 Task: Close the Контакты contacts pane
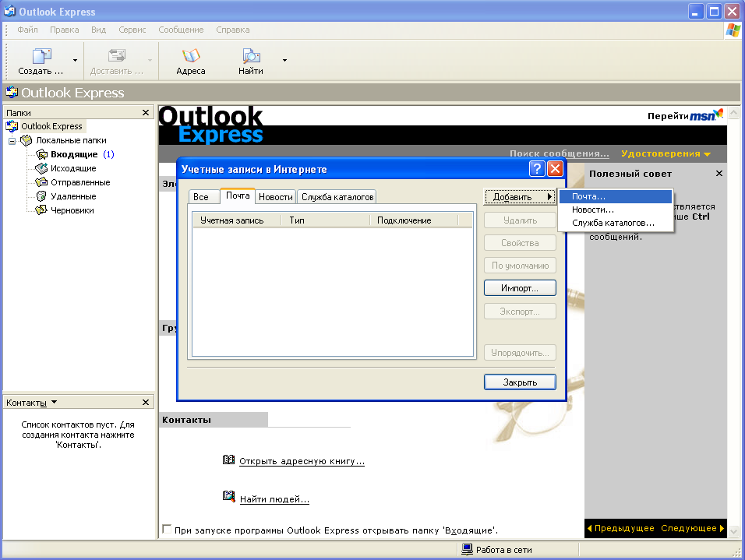pyautogui.click(x=146, y=403)
